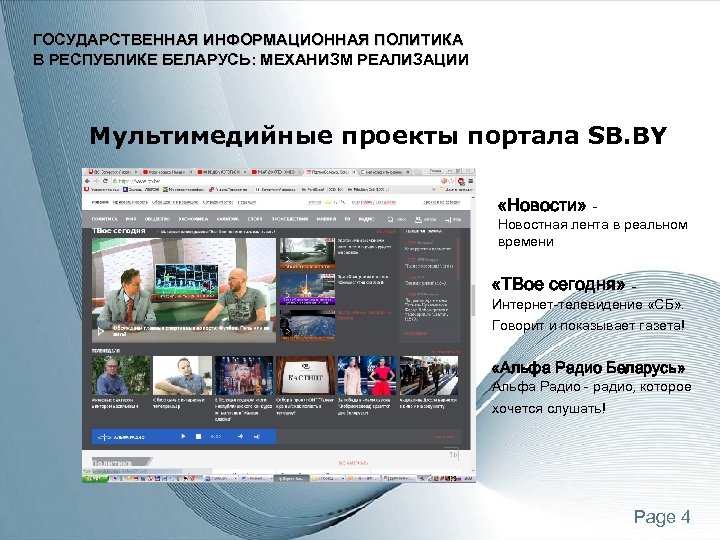The width and height of the screenshot is (720, 540).
Task: Open the rocket launch side video
Action: point(307,290)
